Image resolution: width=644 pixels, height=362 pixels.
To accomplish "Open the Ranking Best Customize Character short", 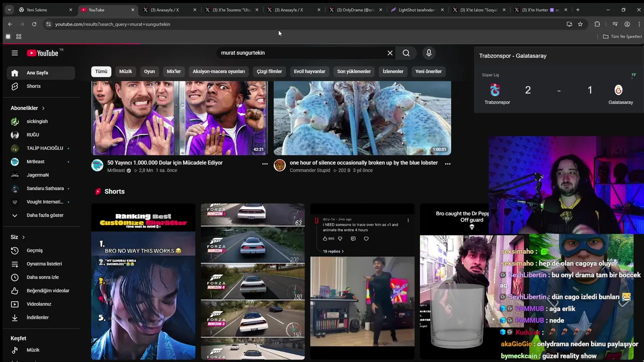I will pyautogui.click(x=143, y=282).
